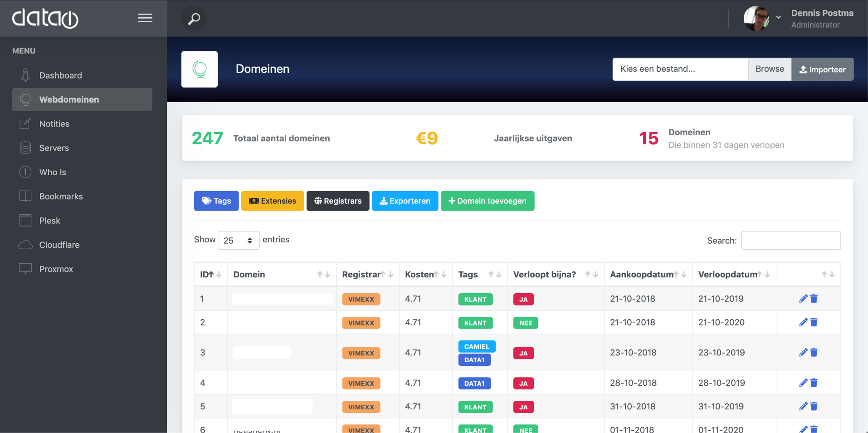Screen dimensions: 868x433
Task: Open the Servers sidebar item
Action: 54,148
